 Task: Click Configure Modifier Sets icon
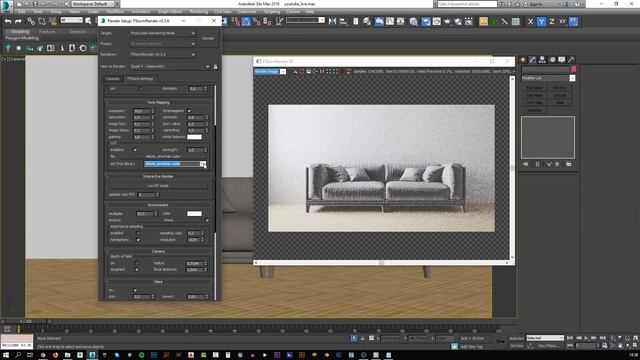pyautogui.click(x=569, y=164)
